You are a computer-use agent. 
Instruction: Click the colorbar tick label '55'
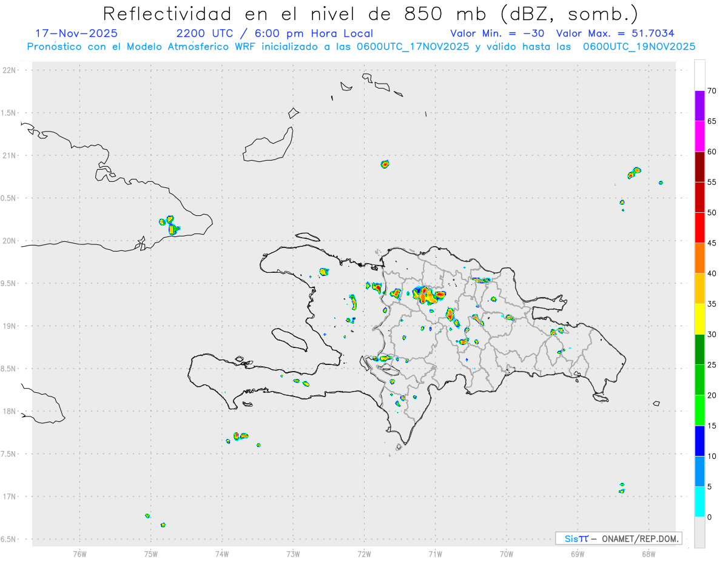[x=712, y=182]
